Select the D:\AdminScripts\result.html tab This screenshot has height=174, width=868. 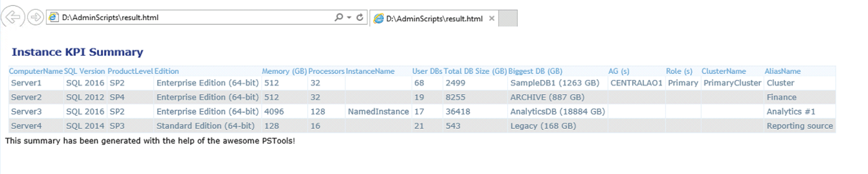click(434, 19)
